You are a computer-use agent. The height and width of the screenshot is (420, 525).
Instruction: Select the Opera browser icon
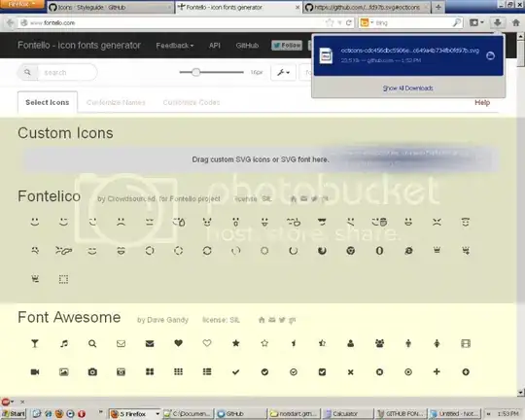coord(379,251)
